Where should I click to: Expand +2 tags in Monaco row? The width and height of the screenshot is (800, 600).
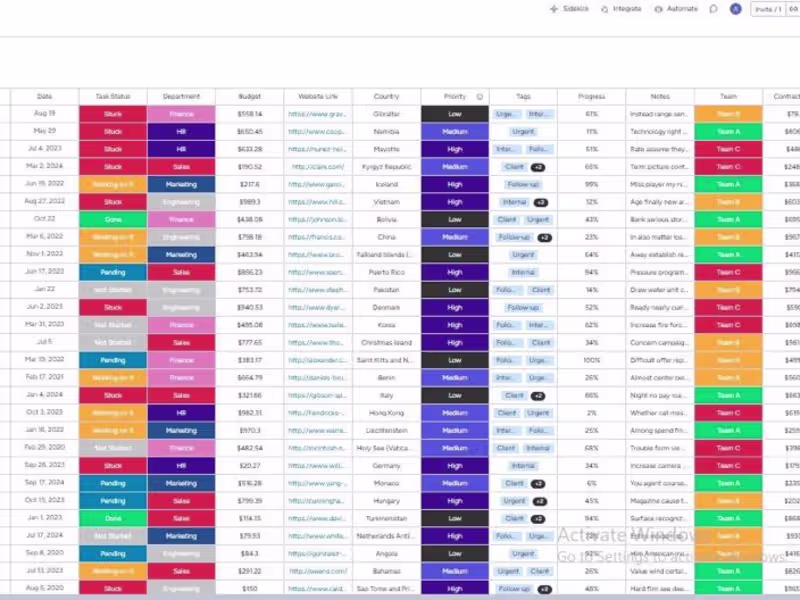538,484
